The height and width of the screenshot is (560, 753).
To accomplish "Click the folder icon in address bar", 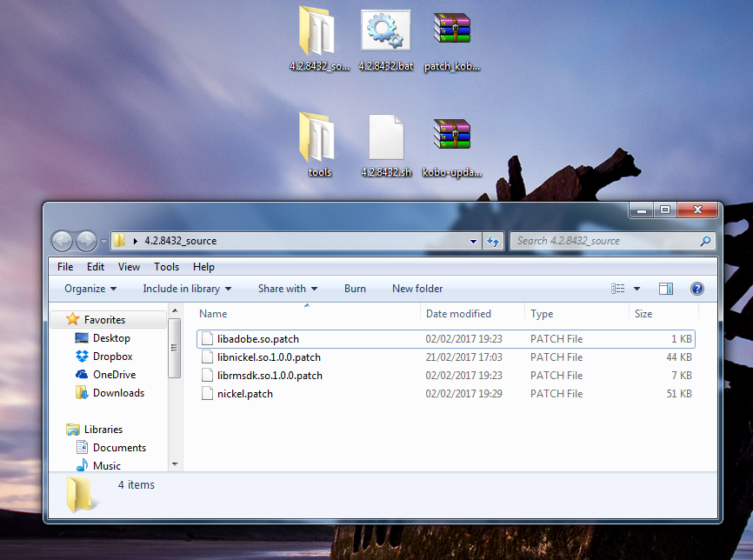I will pos(119,241).
